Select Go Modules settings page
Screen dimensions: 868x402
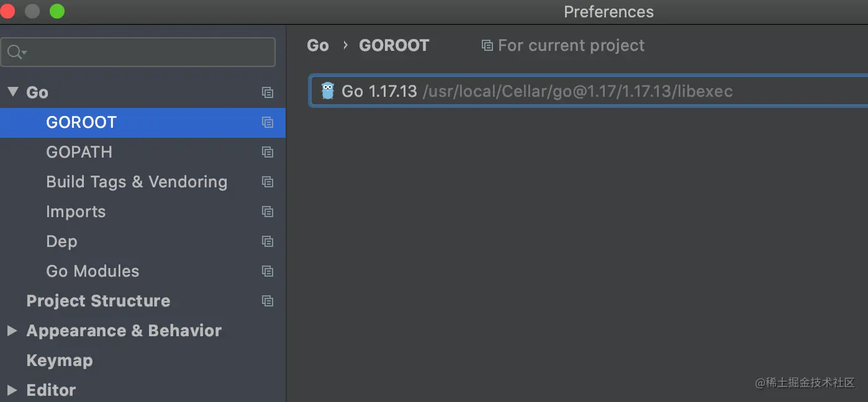(93, 271)
